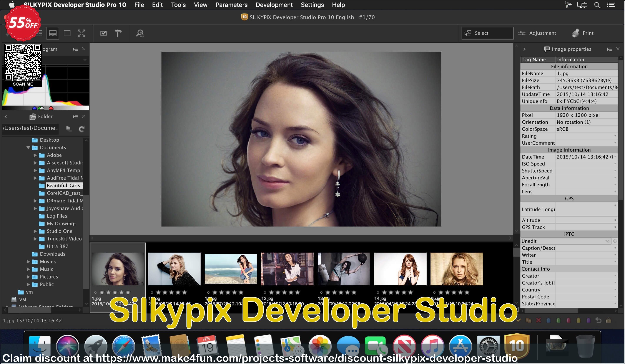Click the signpost toolbar icon

click(118, 33)
